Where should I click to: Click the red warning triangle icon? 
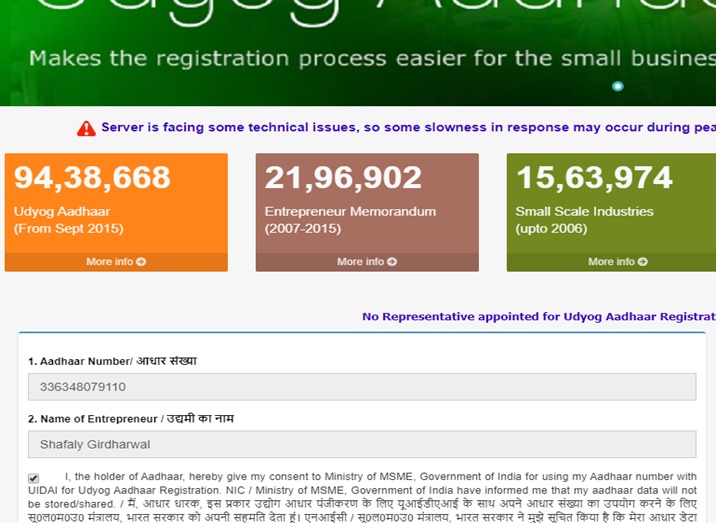[x=86, y=129]
